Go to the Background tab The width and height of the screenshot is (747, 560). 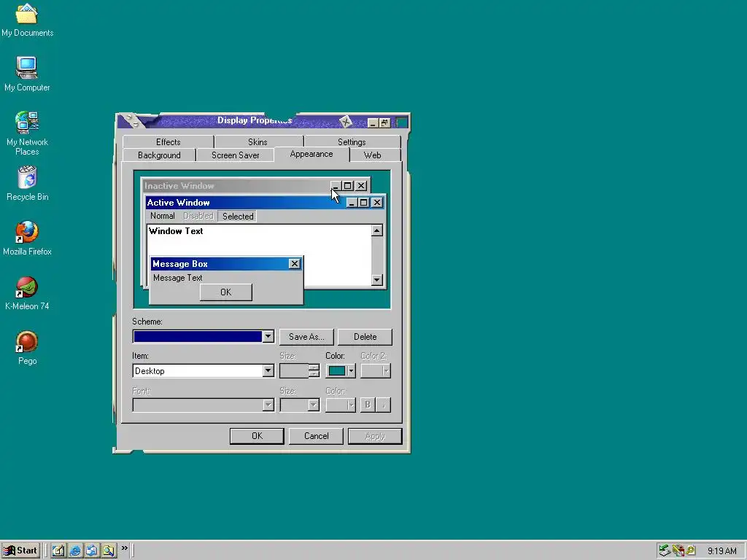click(159, 155)
